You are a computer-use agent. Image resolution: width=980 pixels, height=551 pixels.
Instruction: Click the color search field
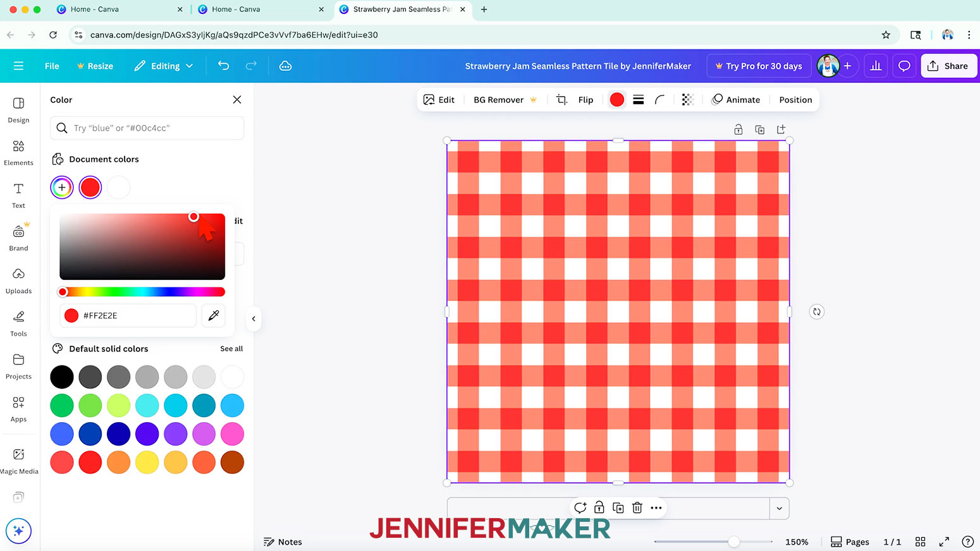(x=147, y=128)
